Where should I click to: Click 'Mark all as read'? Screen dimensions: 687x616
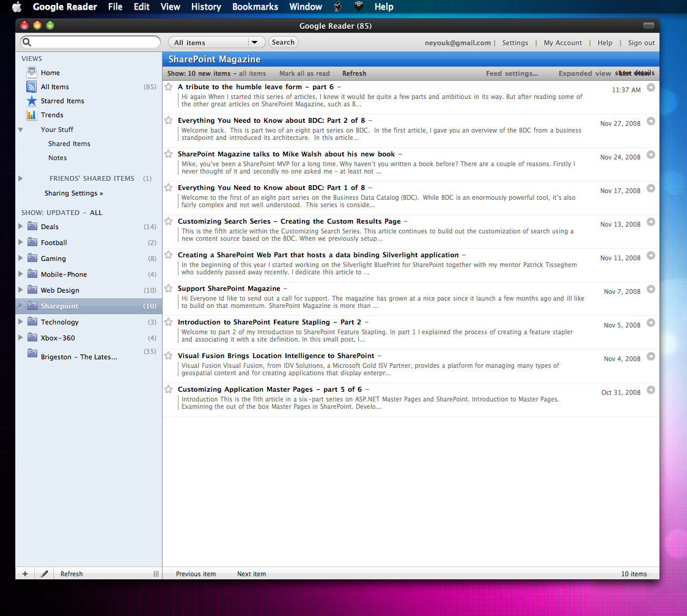[x=304, y=73]
